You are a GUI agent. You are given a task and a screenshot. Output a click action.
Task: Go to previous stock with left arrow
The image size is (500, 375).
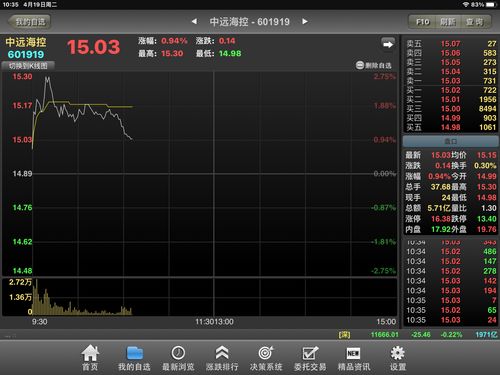(194, 22)
